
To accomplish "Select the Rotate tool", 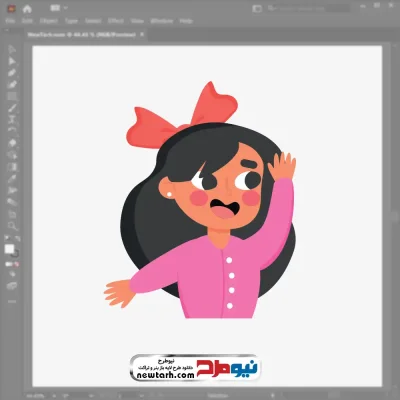I will coord(12,131).
